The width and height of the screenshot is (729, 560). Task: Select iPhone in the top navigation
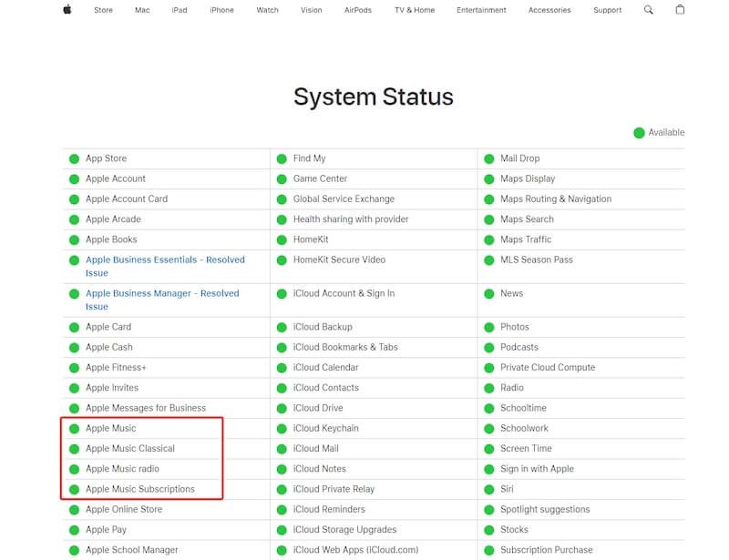point(221,10)
